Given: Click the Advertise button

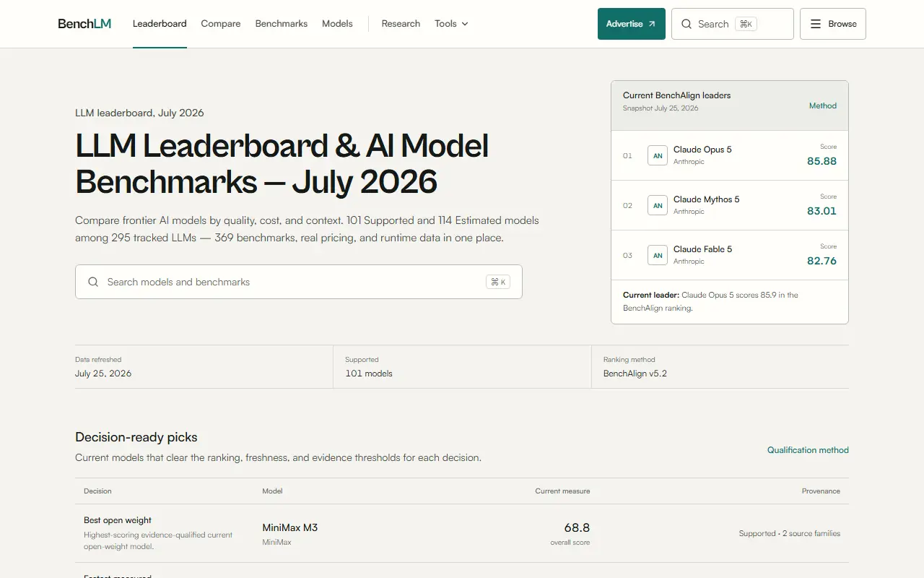Looking at the screenshot, I should coord(632,24).
